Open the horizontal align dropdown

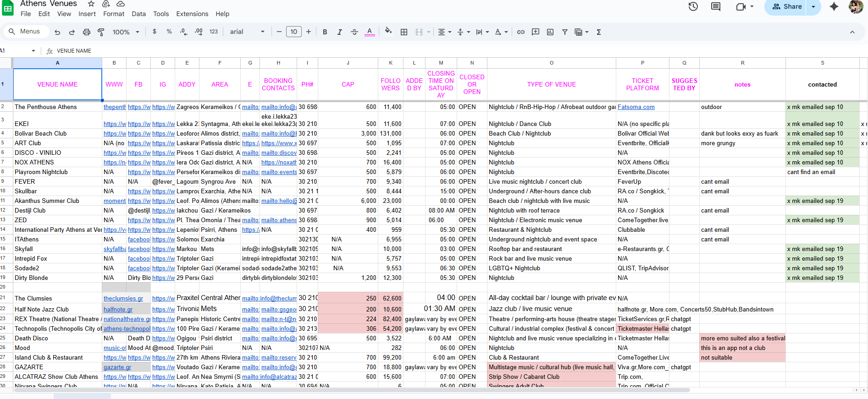444,32
